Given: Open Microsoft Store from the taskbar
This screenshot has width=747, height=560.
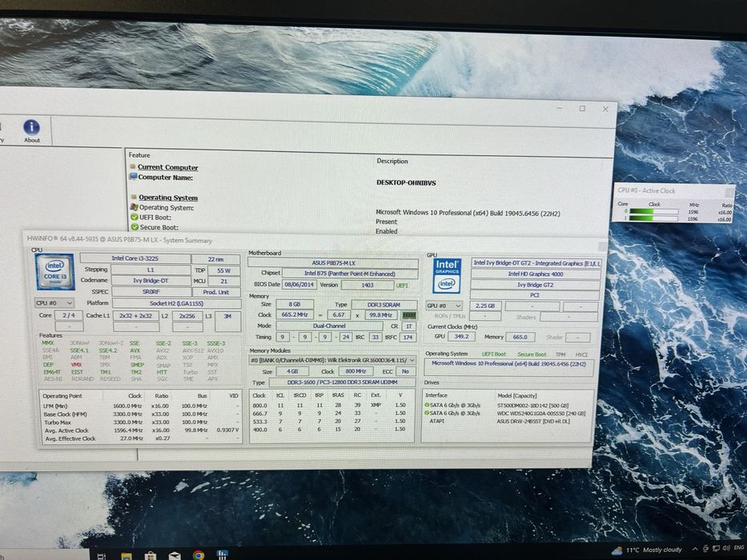Looking at the screenshot, I should coord(151,556).
